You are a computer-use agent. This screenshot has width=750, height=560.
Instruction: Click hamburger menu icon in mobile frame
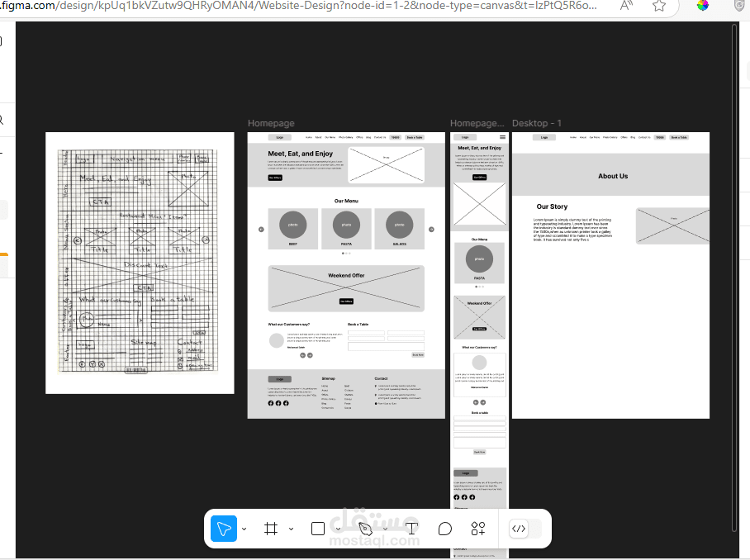[502, 137]
